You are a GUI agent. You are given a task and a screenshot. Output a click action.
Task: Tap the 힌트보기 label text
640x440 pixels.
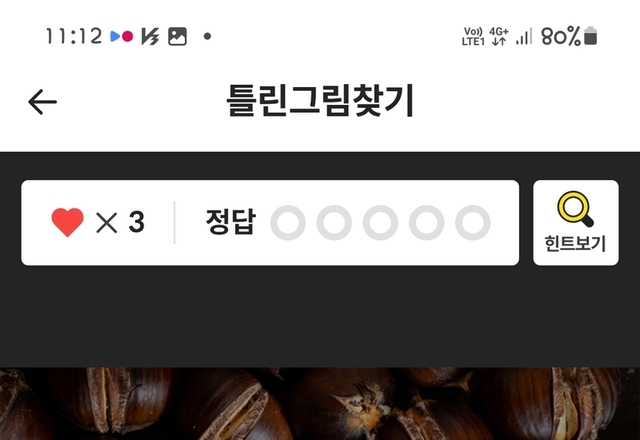(x=576, y=244)
